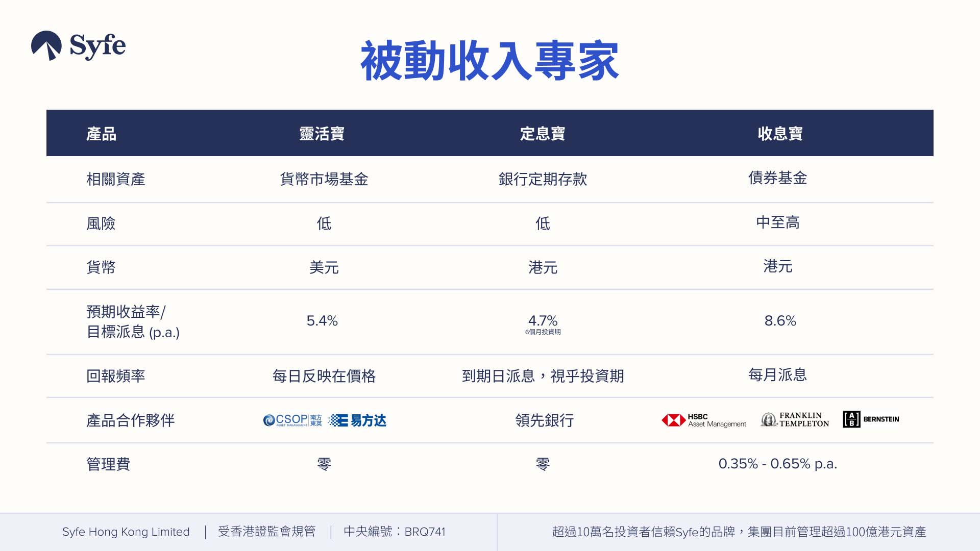The image size is (980, 551).
Task: Click the 風險 row label
Action: (101, 223)
